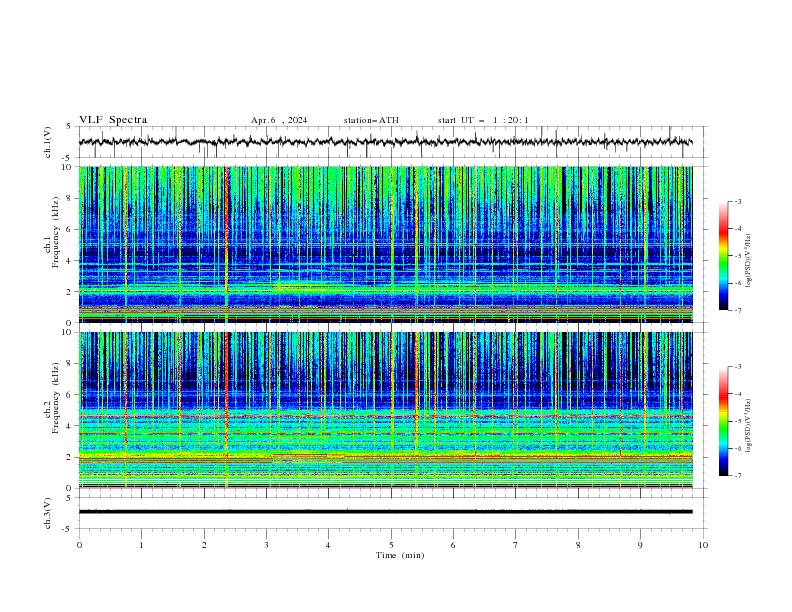The width and height of the screenshot is (792, 612).
Task: Click the 'station=ATH' label
Action: coord(371,120)
